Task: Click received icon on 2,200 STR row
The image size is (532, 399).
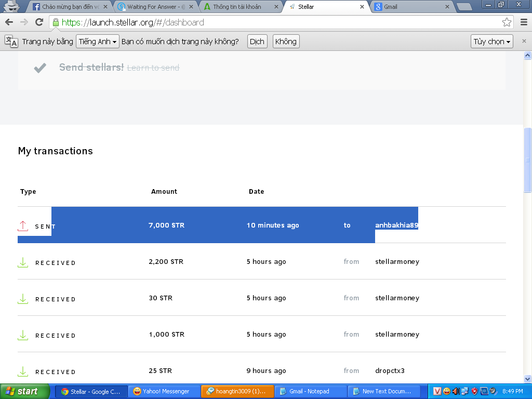Action: click(x=23, y=262)
